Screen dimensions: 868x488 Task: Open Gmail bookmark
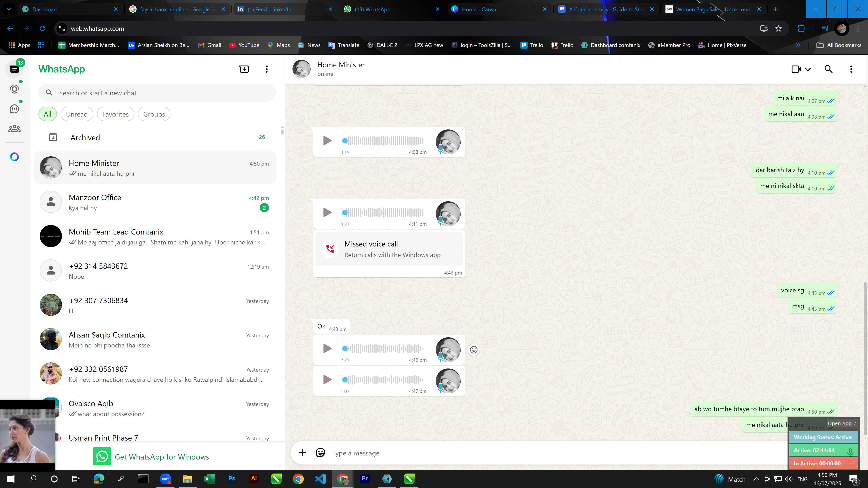pyautogui.click(x=209, y=45)
